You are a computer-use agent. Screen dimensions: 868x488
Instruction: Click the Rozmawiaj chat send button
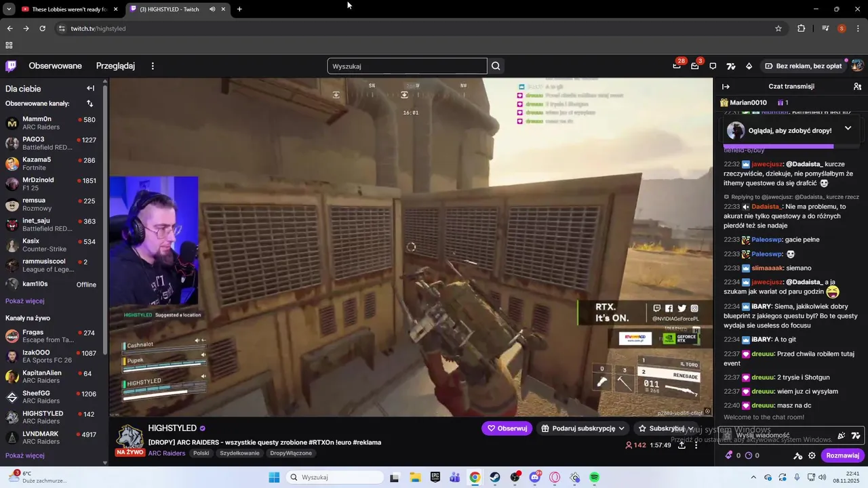click(842, 455)
